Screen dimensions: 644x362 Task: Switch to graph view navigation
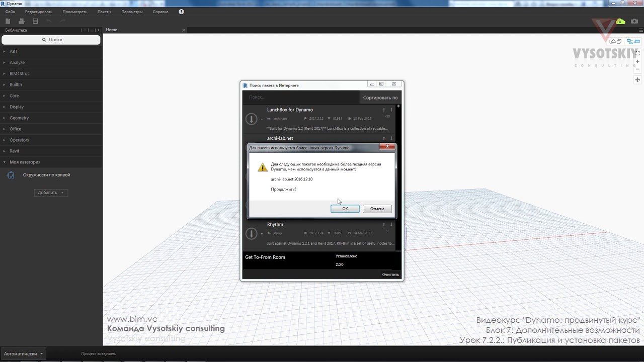coord(633,42)
